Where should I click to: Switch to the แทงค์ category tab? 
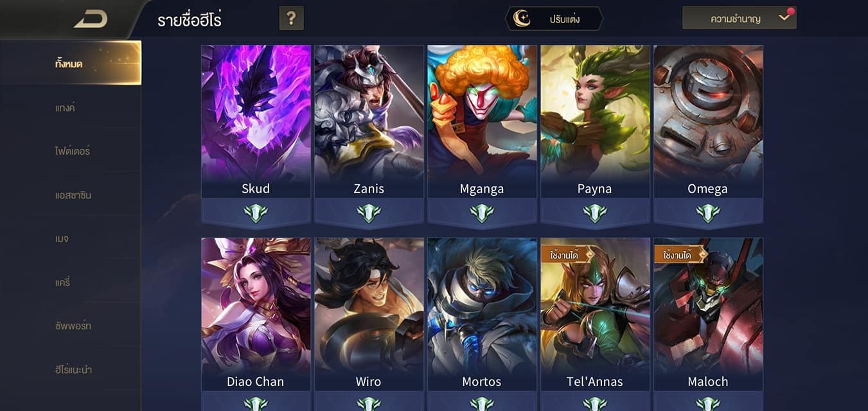click(70, 107)
